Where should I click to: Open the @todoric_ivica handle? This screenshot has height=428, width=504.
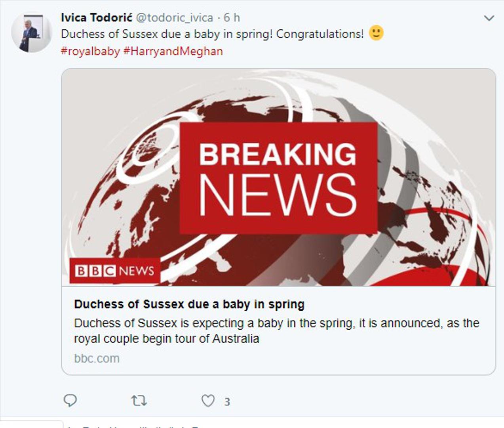point(174,17)
